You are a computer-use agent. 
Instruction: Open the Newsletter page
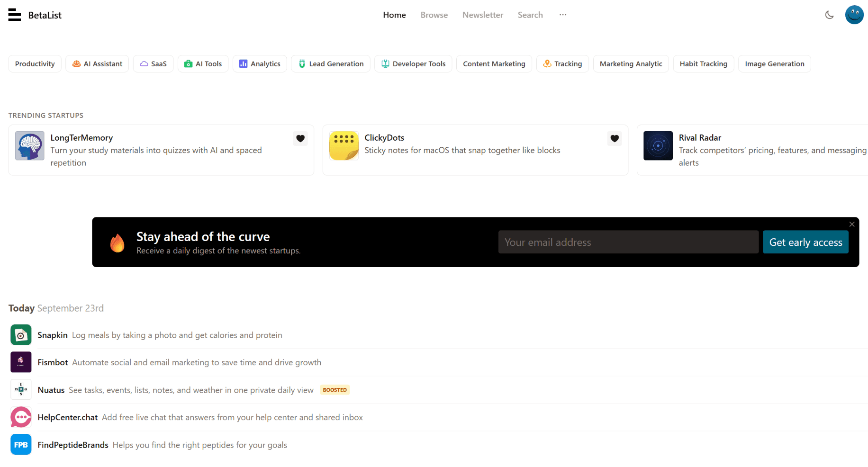pyautogui.click(x=482, y=15)
